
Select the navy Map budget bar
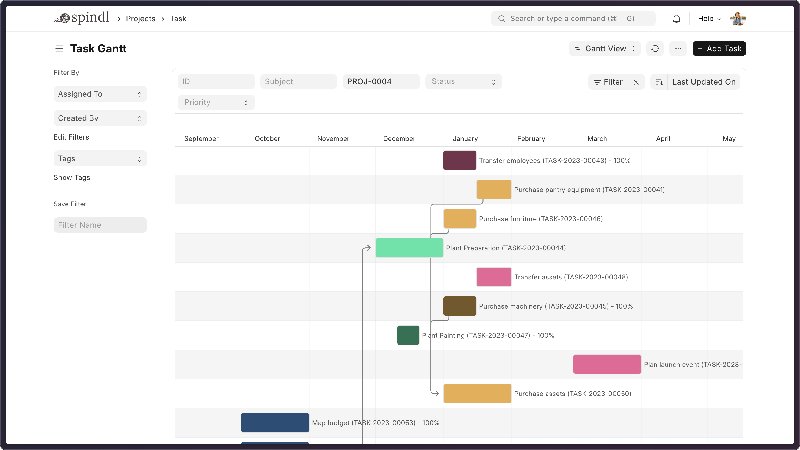tap(275, 422)
